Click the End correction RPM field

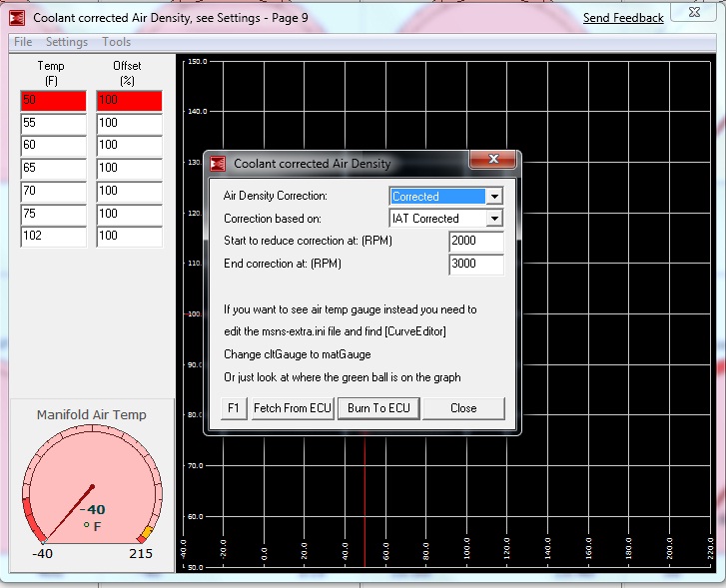(x=475, y=265)
